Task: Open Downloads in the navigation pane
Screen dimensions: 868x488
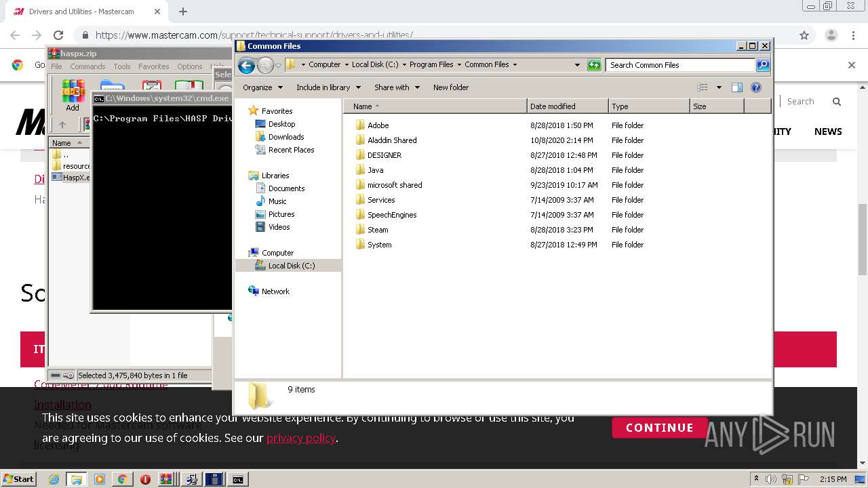Action: [x=286, y=137]
